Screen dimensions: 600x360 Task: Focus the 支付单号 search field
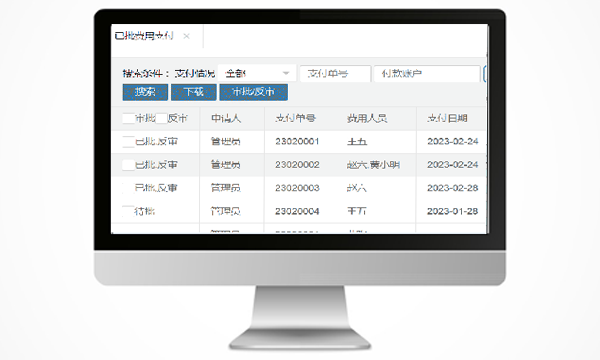pos(335,73)
